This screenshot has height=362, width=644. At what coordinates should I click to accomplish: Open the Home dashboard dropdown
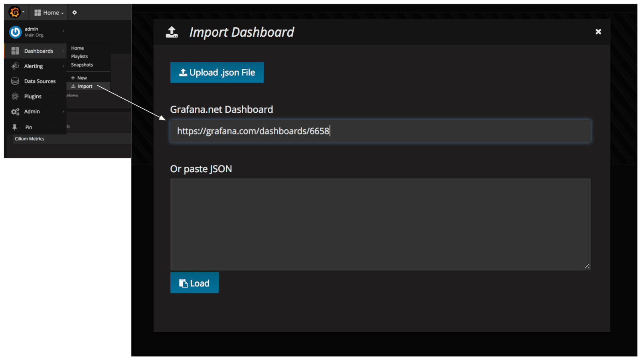click(x=49, y=13)
